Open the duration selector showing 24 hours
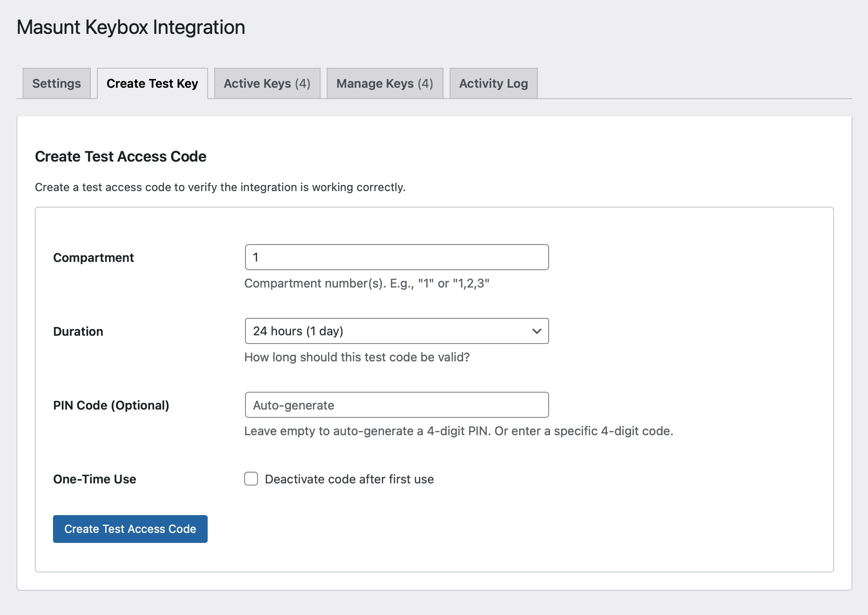This screenshot has height=615, width=868. (396, 331)
